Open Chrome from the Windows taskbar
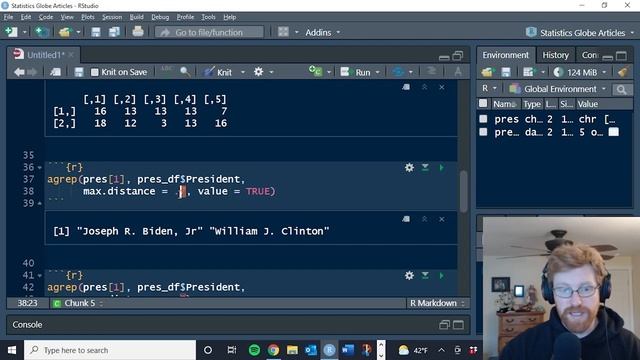 273,350
